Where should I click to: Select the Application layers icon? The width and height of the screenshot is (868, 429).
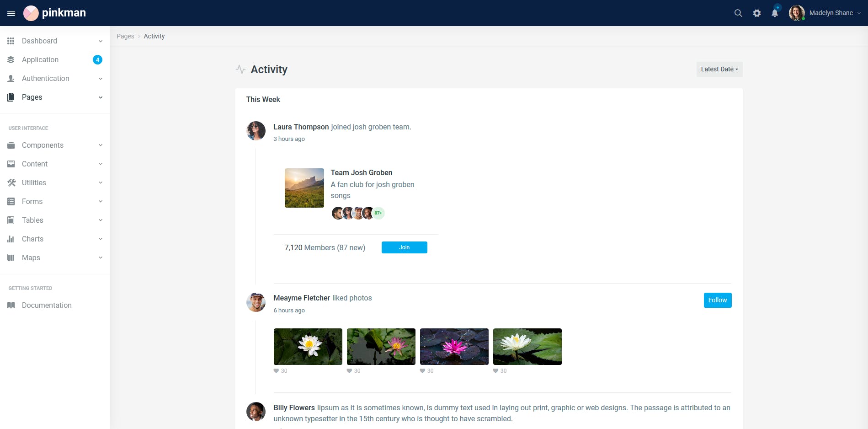11,59
